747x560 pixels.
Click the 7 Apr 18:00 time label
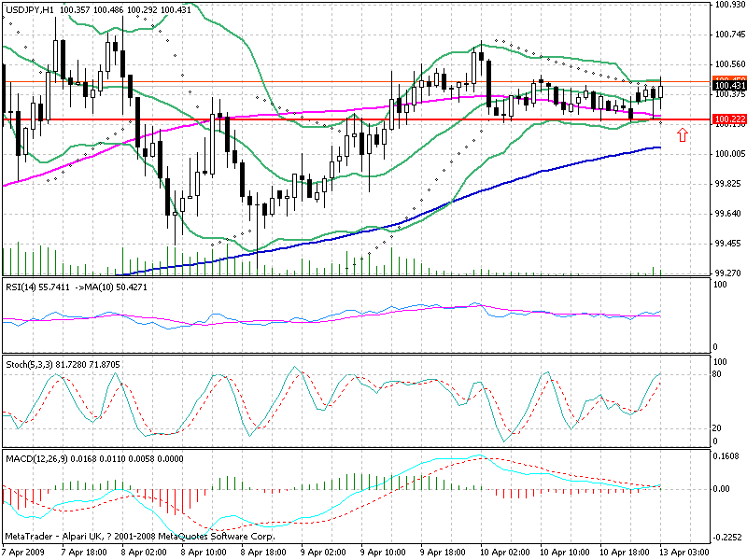point(84,553)
